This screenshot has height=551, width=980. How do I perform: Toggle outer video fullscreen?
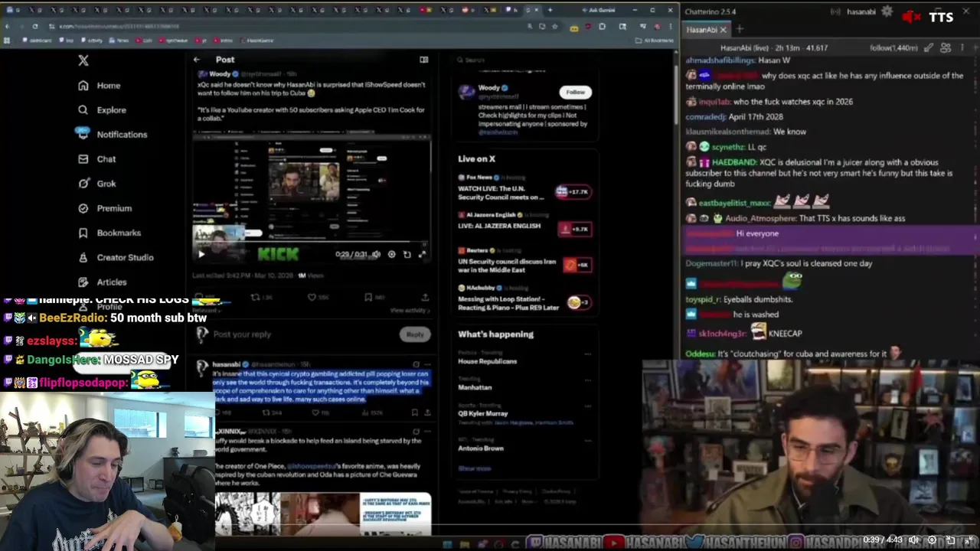click(969, 540)
